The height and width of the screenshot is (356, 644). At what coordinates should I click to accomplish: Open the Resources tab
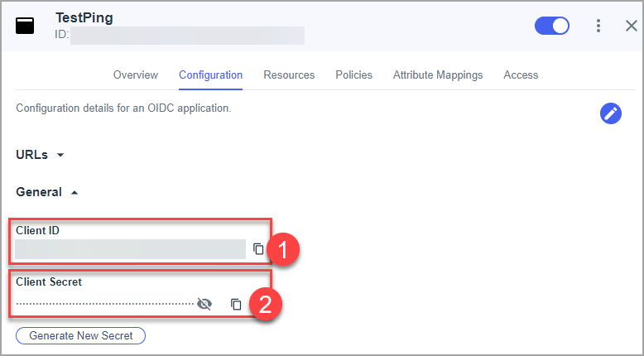tap(289, 75)
